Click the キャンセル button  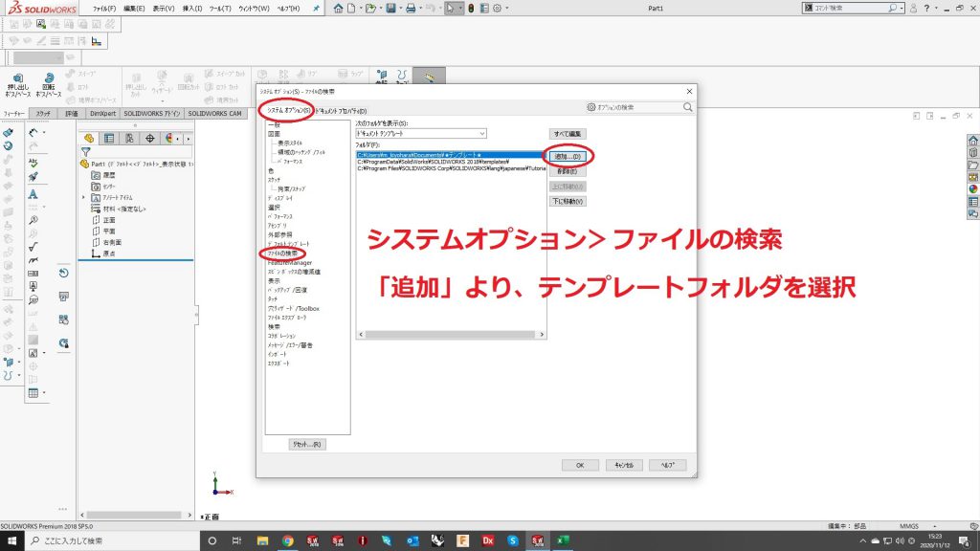624,466
